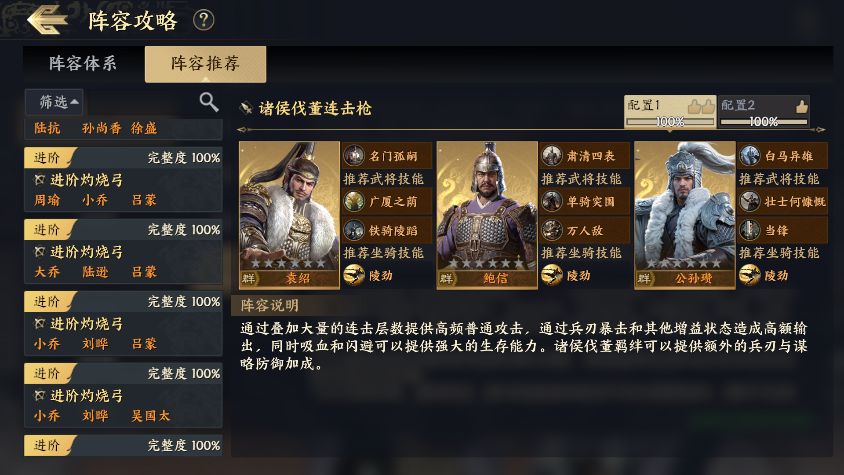Toggle the 配置1 thumbs-up like
The width and height of the screenshot is (844, 475).
coord(702,105)
